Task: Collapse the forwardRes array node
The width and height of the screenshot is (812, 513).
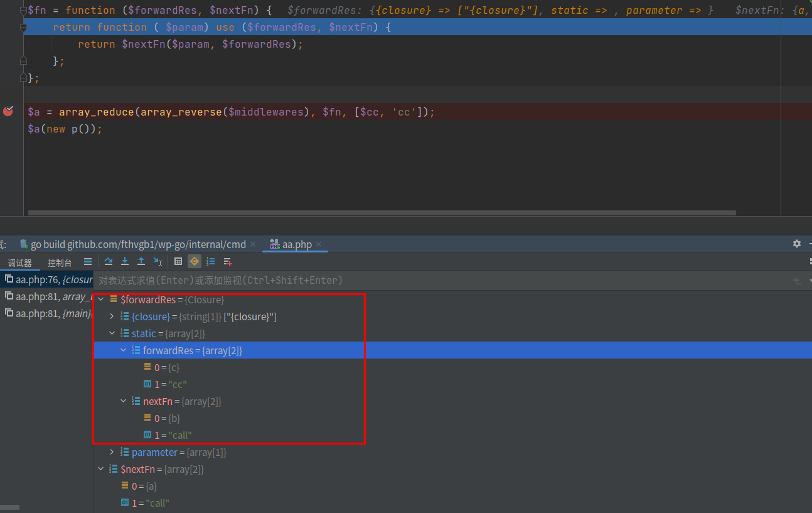Action: point(123,350)
